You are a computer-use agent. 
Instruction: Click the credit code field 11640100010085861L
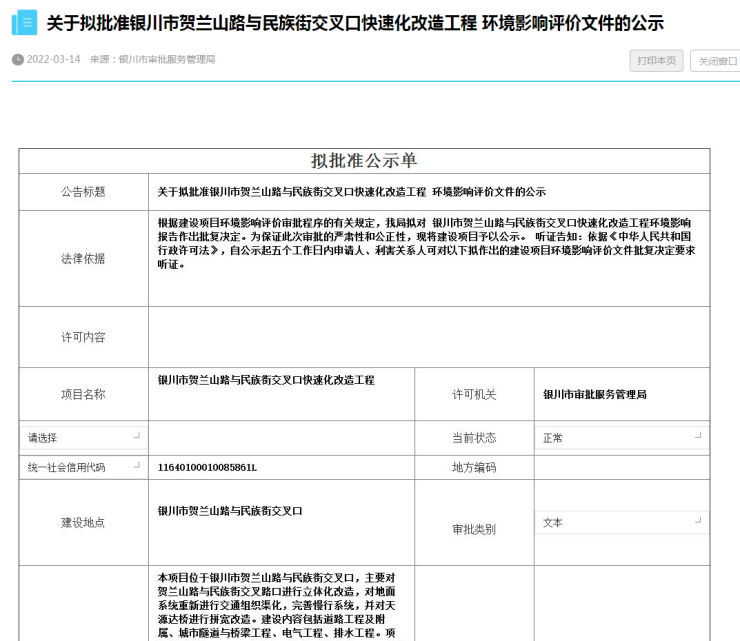tap(281, 467)
